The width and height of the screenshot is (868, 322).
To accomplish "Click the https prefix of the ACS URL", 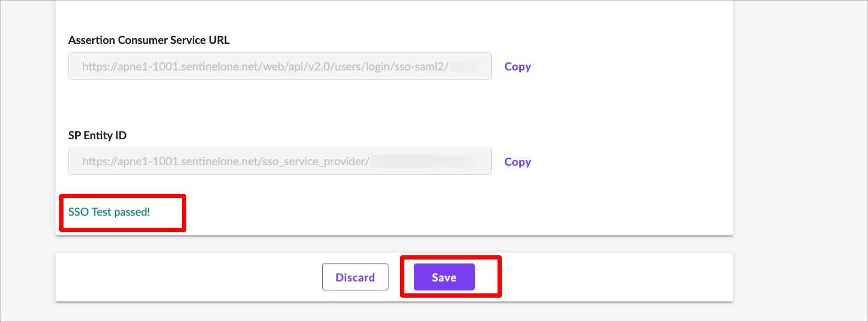I will tap(95, 67).
